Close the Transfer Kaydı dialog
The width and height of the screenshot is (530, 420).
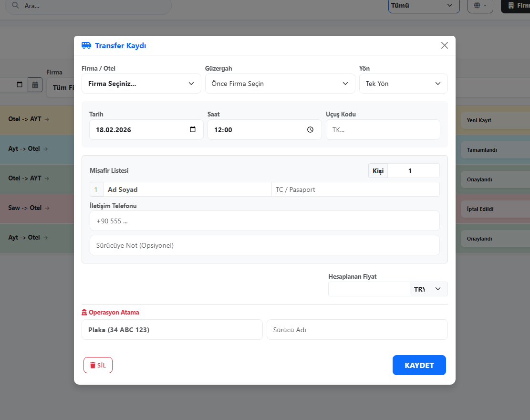pyautogui.click(x=445, y=45)
